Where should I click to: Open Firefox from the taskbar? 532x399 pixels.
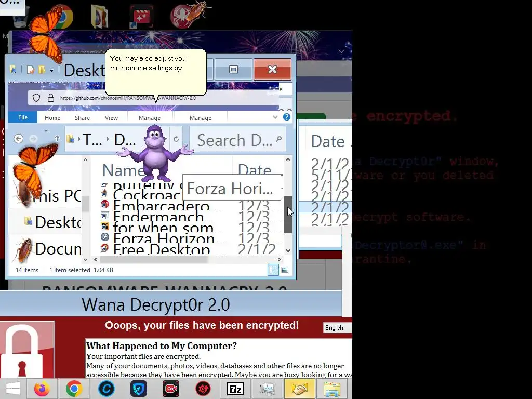click(42, 389)
